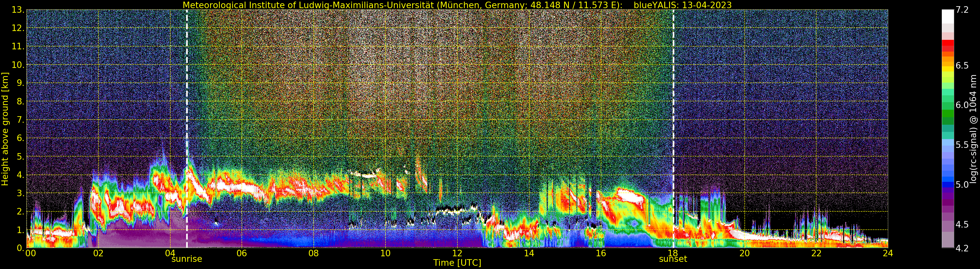Click the time tick label '14'
This screenshot has height=269, width=980.
[529, 253]
